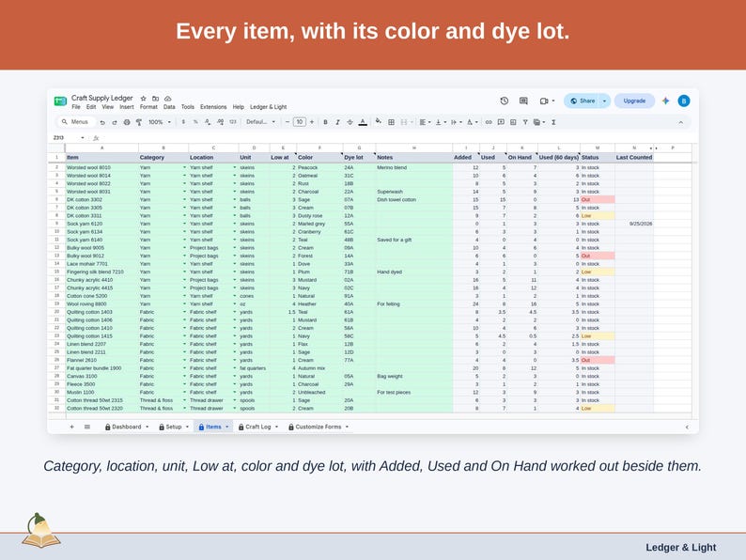Print the spreadsheet via printer icon
The image size is (746, 560).
(127, 122)
